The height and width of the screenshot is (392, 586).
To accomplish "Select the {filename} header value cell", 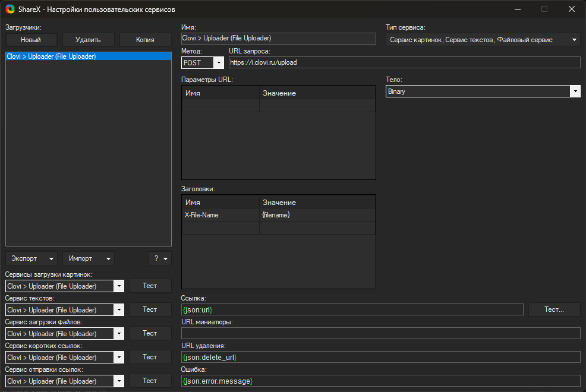I will (x=317, y=215).
